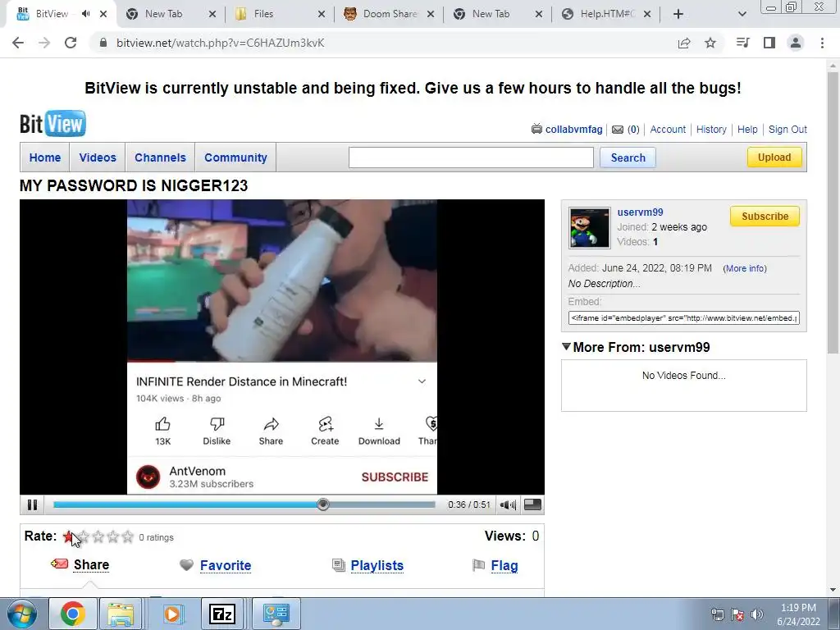Image resolution: width=840 pixels, height=630 pixels.
Task: Switch to the Help.HTM tab
Action: [x=606, y=14]
